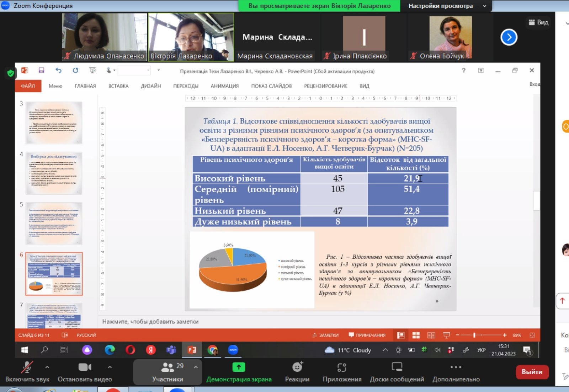Screen dimensions: 569x392
Task: Click the More options three-dots icon
Action: (456, 367)
